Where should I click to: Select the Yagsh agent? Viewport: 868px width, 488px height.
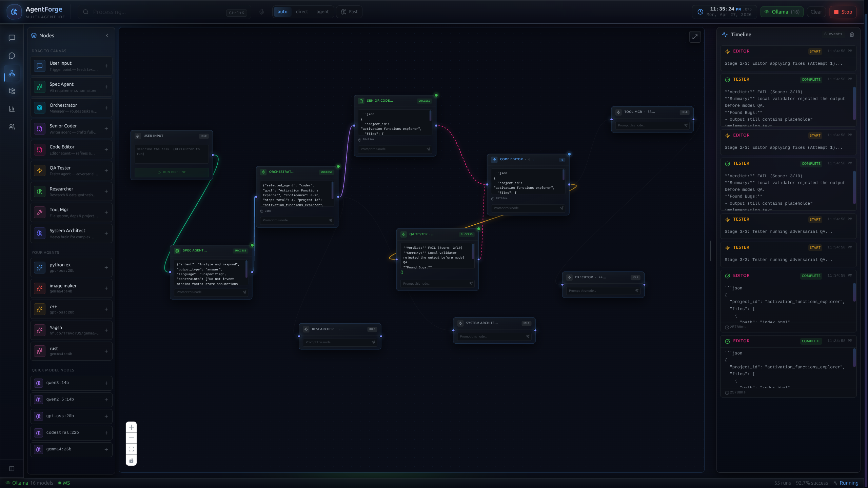pos(71,330)
